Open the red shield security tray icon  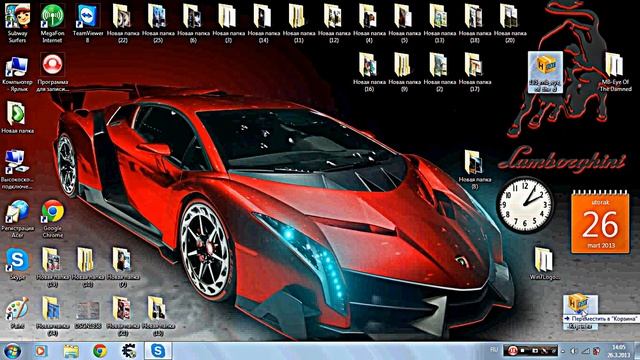pyautogui.click(x=596, y=351)
